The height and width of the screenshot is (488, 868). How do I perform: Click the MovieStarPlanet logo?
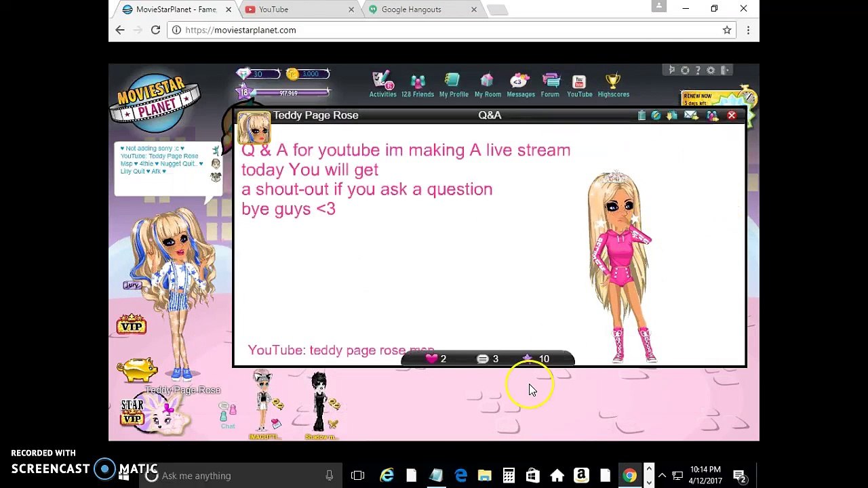pos(155,103)
